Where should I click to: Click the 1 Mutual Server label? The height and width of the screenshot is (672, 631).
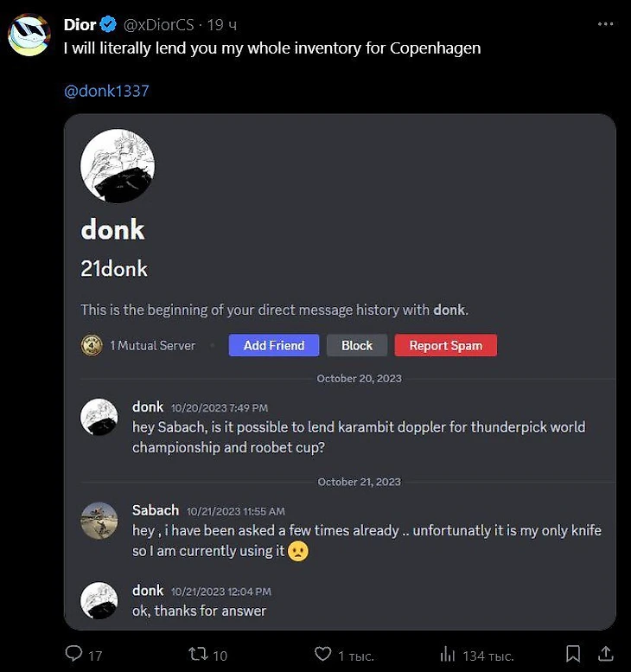click(152, 345)
